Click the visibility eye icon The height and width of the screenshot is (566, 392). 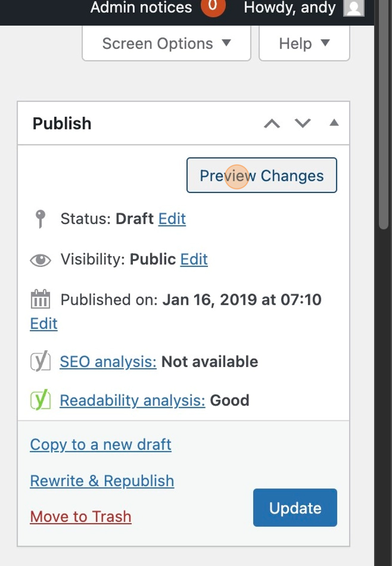click(x=40, y=260)
